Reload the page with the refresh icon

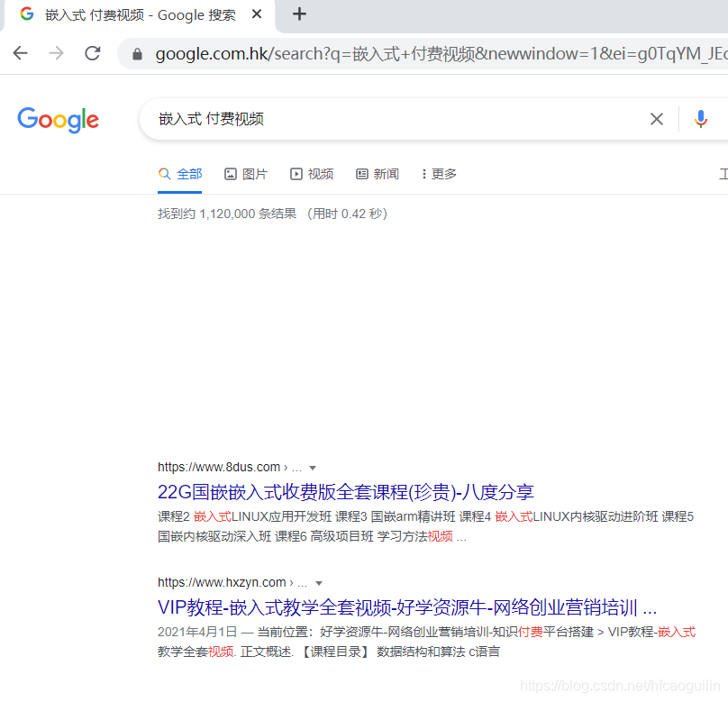pyautogui.click(x=92, y=53)
